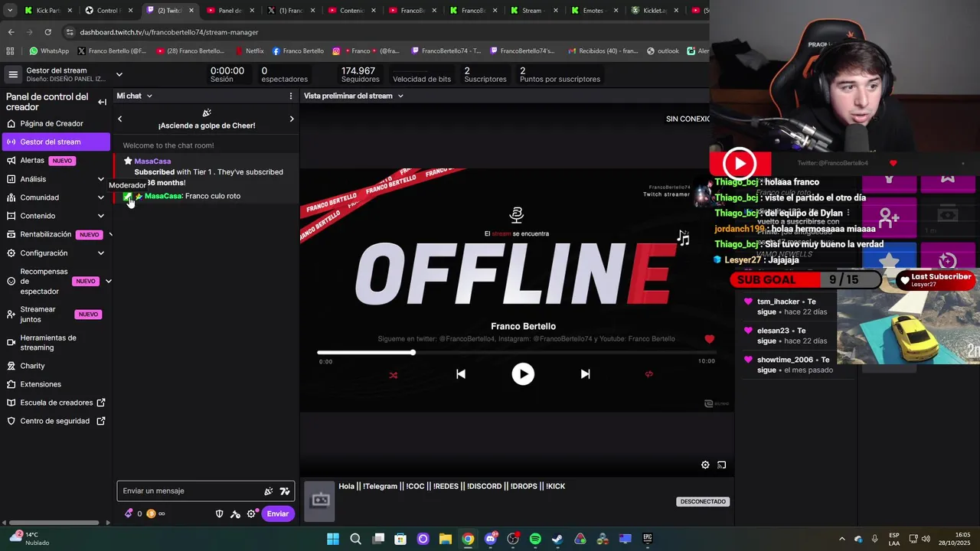Open the text formatting icon in message box
This screenshot has height=551, width=980.
[x=285, y=491]
